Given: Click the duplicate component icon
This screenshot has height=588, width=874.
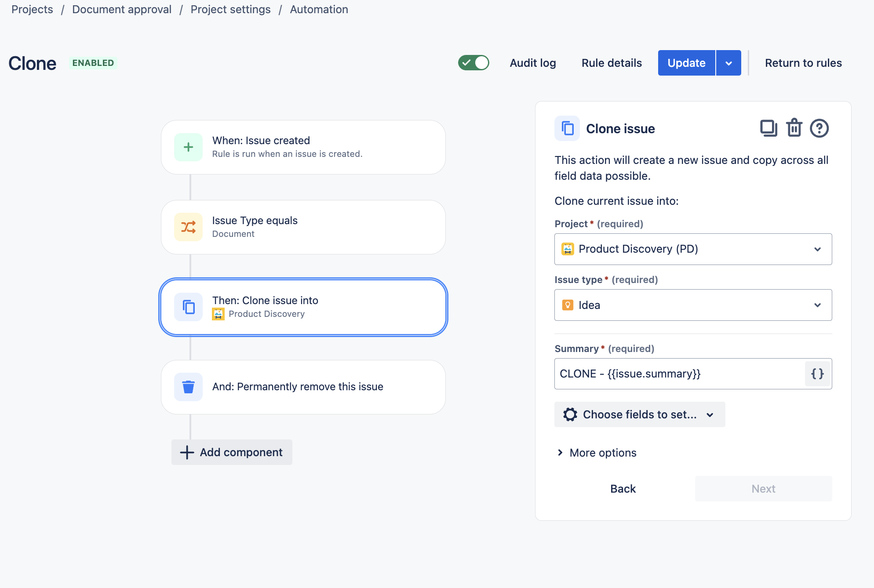Looking at the screenshot, I should 768,128.
